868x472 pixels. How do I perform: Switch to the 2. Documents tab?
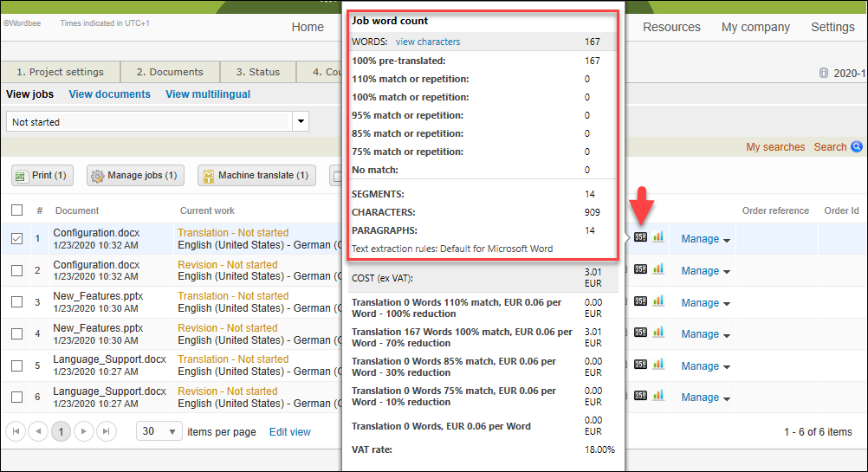[x=170, y=72]
